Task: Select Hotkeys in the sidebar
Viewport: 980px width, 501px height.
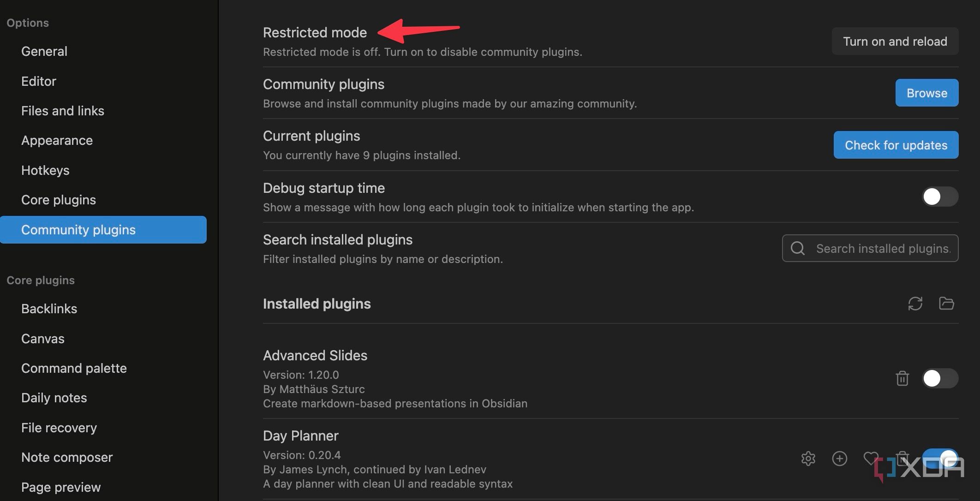Action: coord(45,170)
